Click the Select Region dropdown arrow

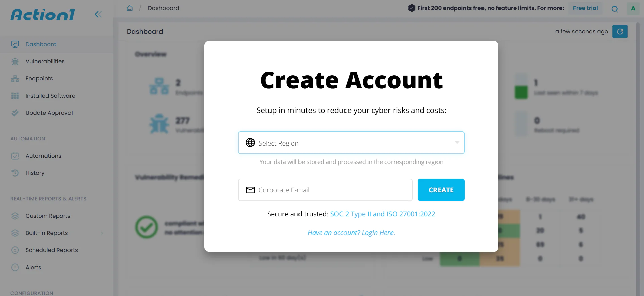coord(457,143)
